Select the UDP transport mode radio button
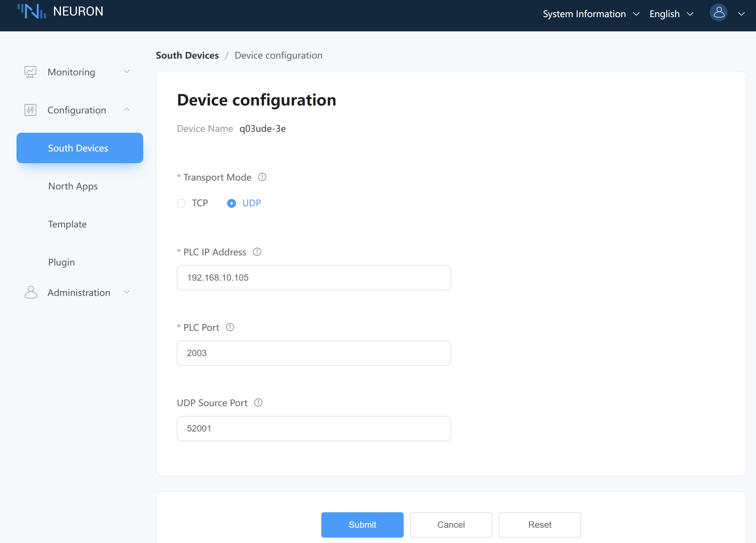The image size is (756, 543). click(x=231, y=203)
